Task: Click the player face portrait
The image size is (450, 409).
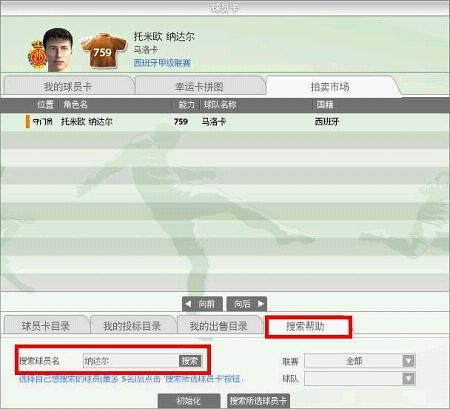Action: (x=59, y=49)
